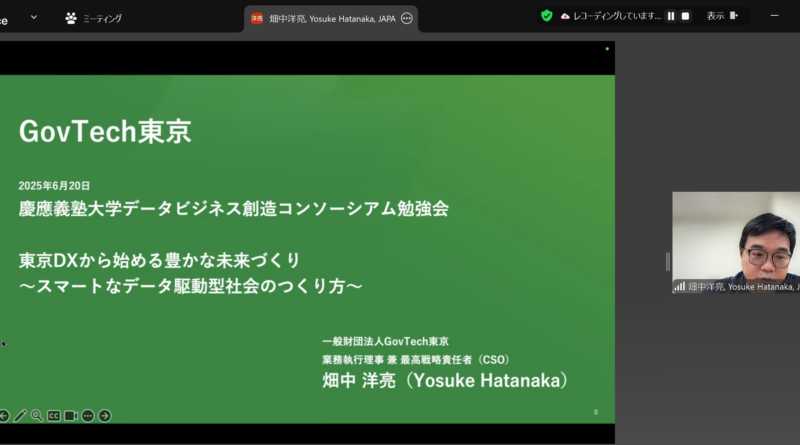Click the 業務執行理事 兼 最高戦略責任者 (CSO) line
Image resolution: width=800 pixels, height=445 pixels.
[x=416, y=360]
